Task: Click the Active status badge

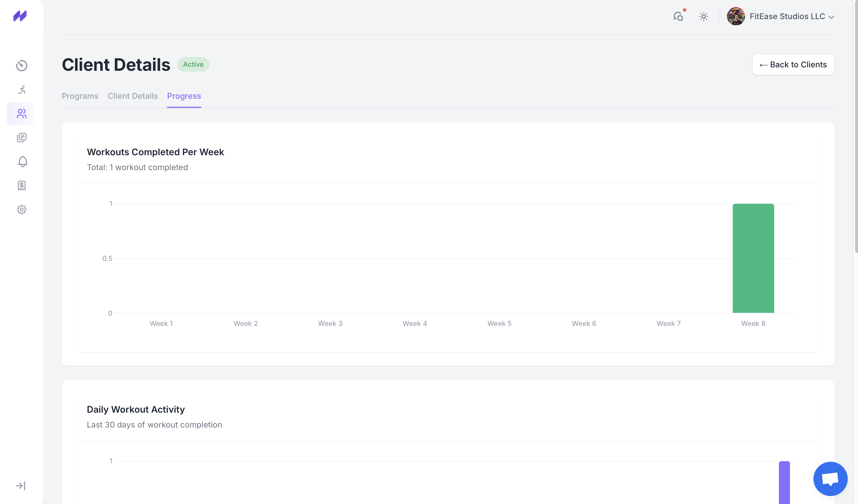Action: pyautogui.click(x=193, y=64)
